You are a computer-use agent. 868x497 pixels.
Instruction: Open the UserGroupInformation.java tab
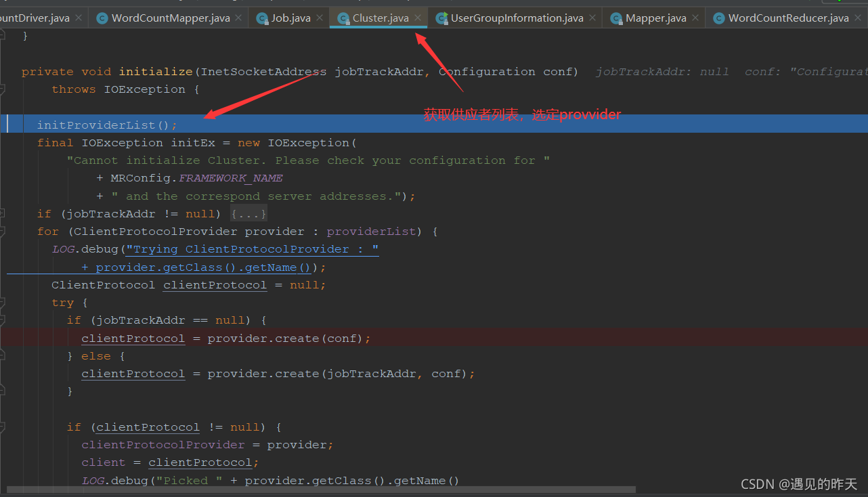click(517, 18)
